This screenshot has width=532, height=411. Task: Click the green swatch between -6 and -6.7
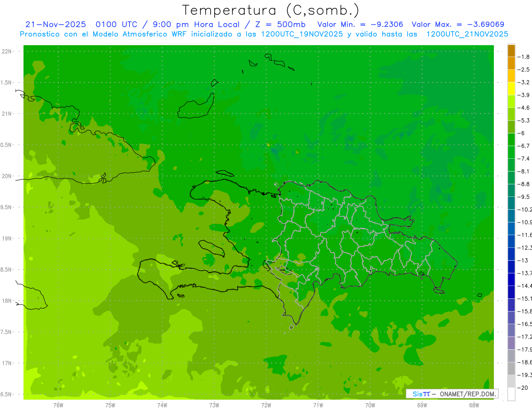[511, 140]
